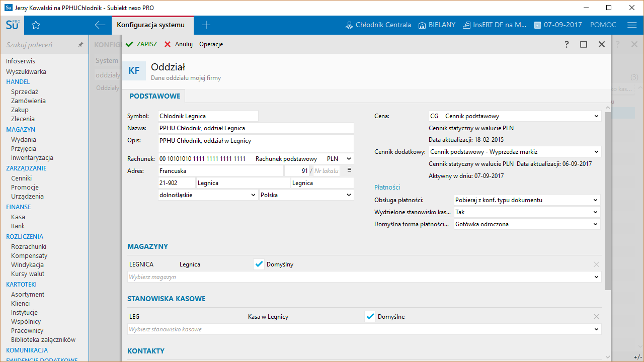Expand the Cena price list dropdown
This screenshot has width=644, height=362.
point(596,116)
